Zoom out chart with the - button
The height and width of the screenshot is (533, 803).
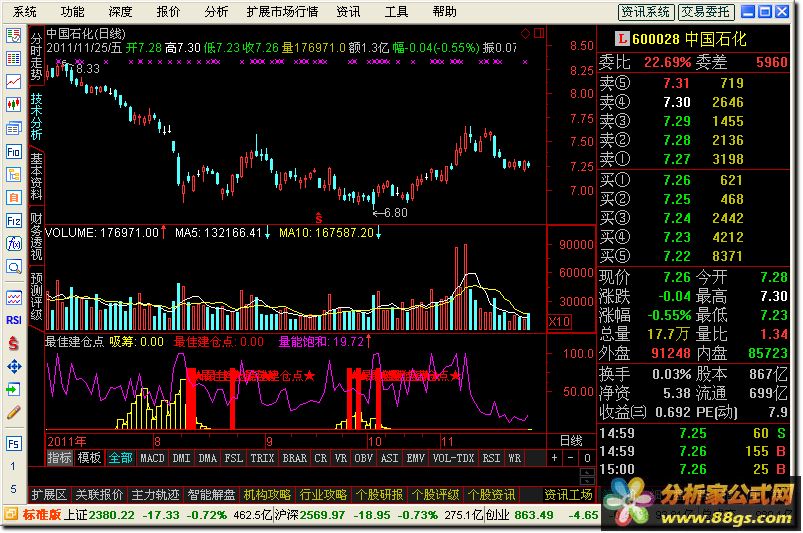pos(570,458)
